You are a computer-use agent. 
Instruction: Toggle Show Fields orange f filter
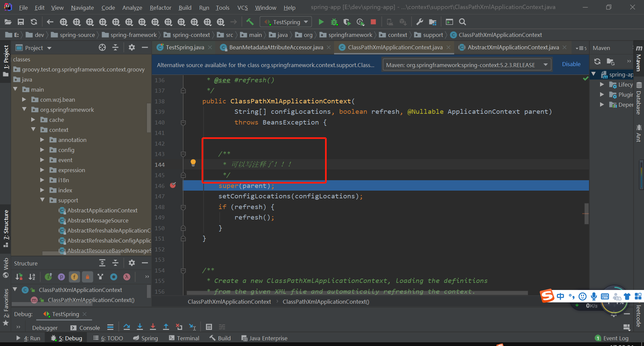(74, 277)
